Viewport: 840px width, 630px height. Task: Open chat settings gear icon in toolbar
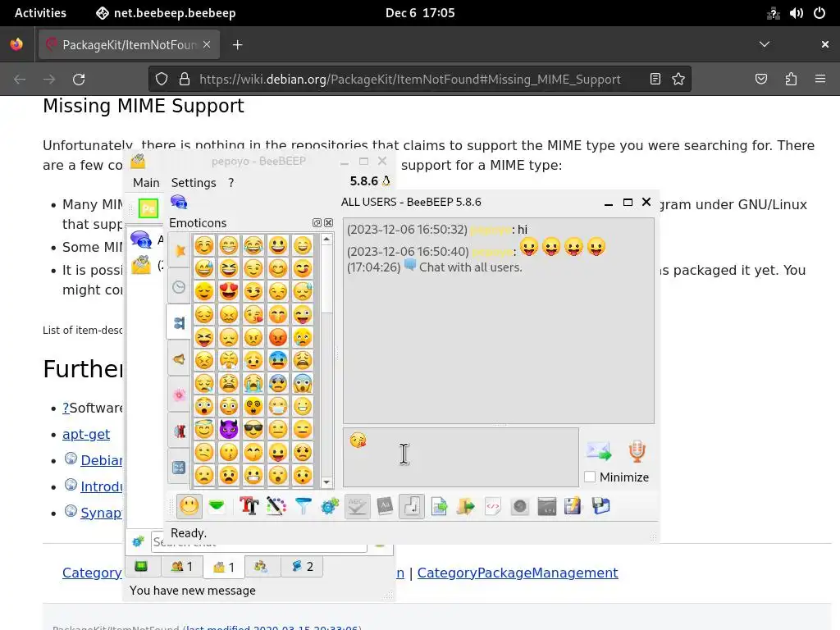point(330,506)
